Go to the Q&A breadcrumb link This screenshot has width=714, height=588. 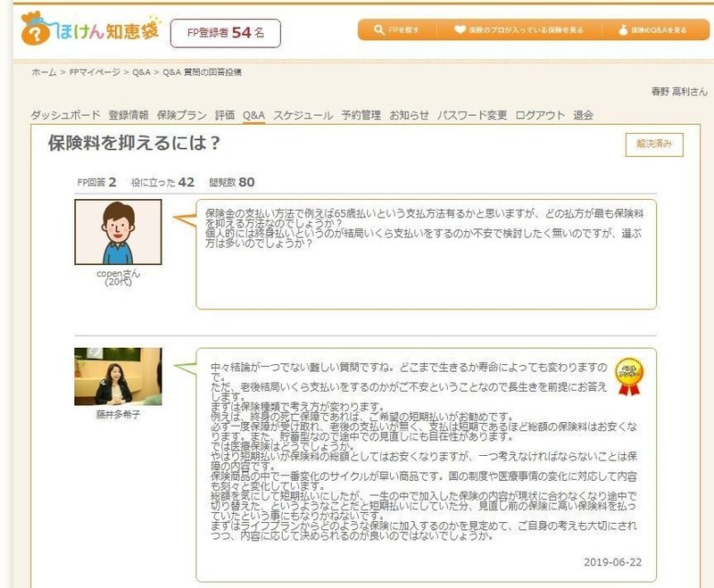pos(141,72)
